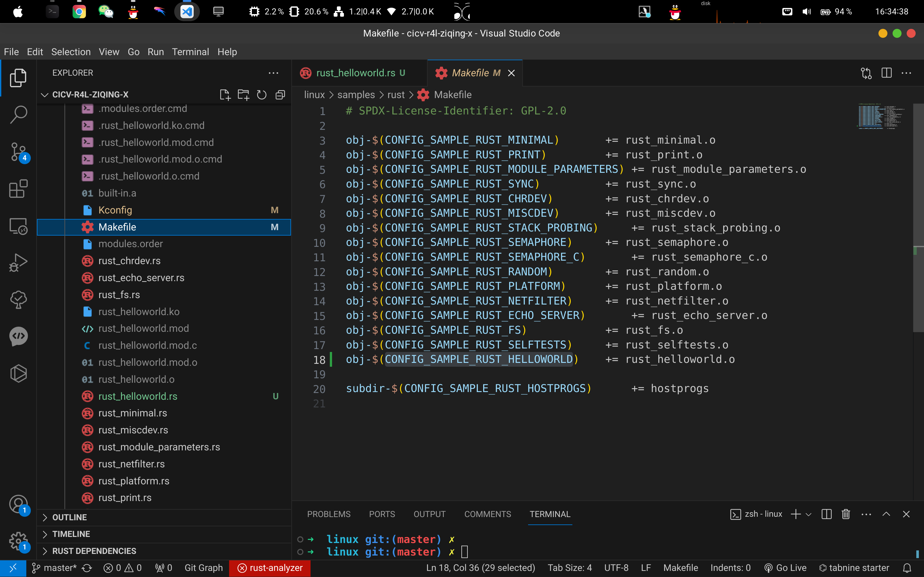
Task: Switch to the PROBLEMS terminal tab
Action: pos(329,514)
